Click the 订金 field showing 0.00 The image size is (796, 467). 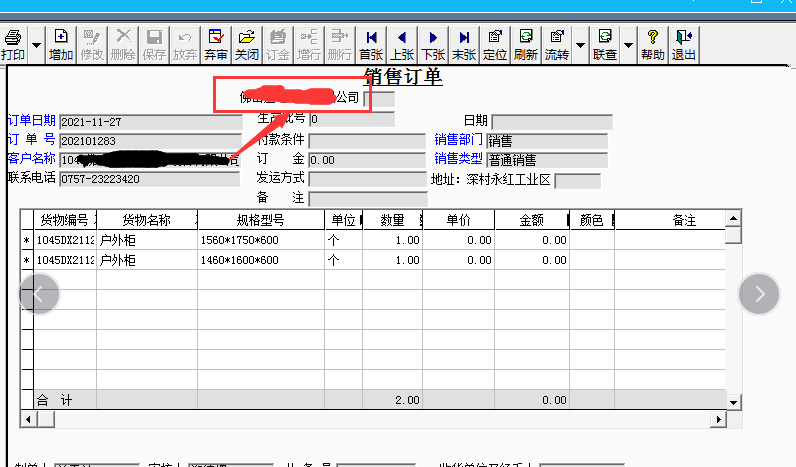point(368,160)
